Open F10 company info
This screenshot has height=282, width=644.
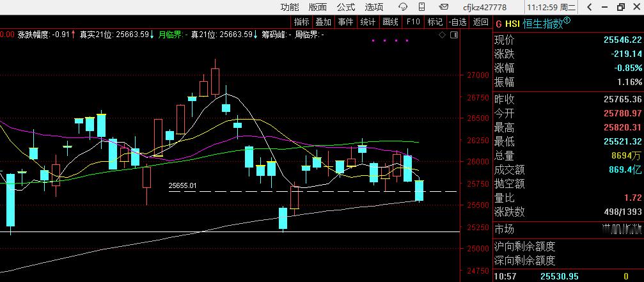pos(412,22)
